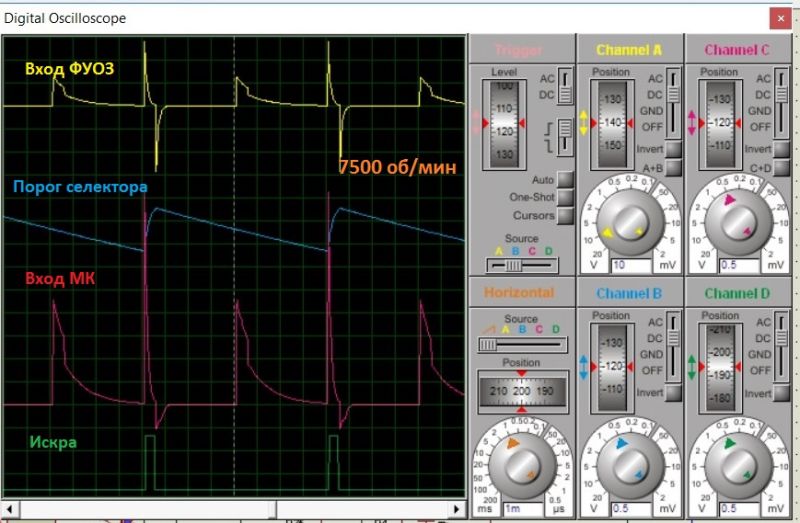Click the Channel C panel header
This screenshot has height=523, width=800.
point(737,50)
